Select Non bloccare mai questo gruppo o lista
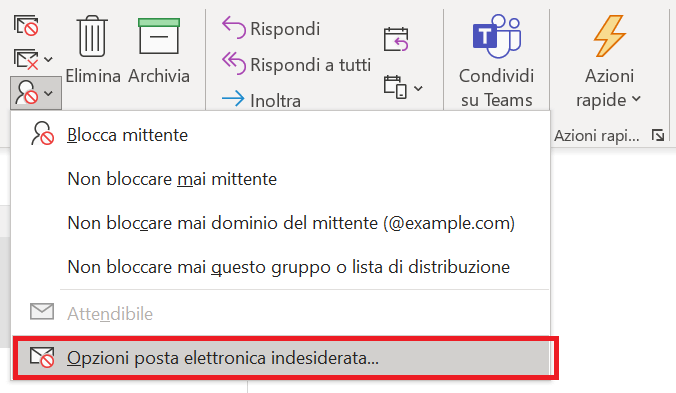676x393 pixels. pos(280,267)
